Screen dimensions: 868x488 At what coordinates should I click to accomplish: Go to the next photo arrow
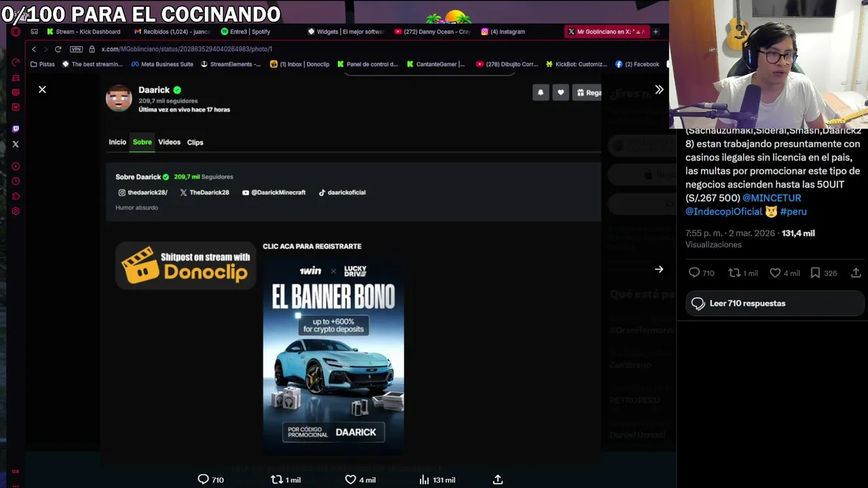(x=658, y=269)
